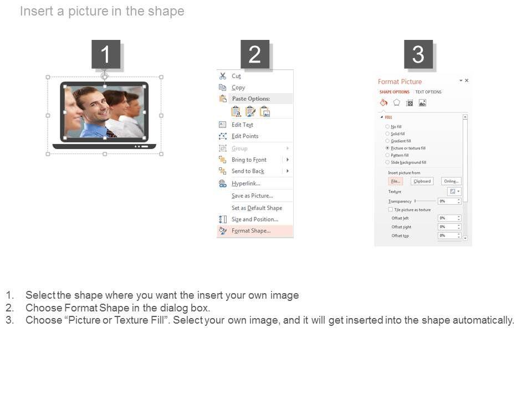Open the Effects pentagon icon
The width and height of the screenshot is (532, 399).
tap(396, 103)
